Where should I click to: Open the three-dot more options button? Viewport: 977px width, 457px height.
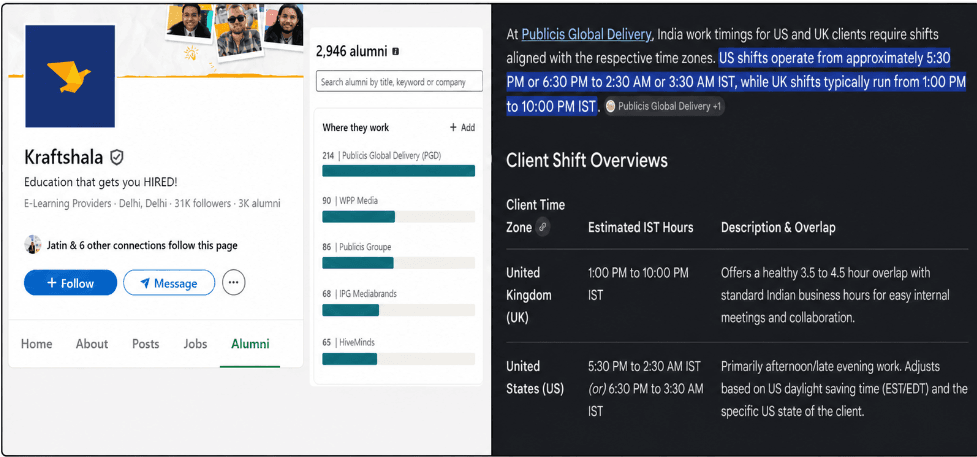point(234,282)
